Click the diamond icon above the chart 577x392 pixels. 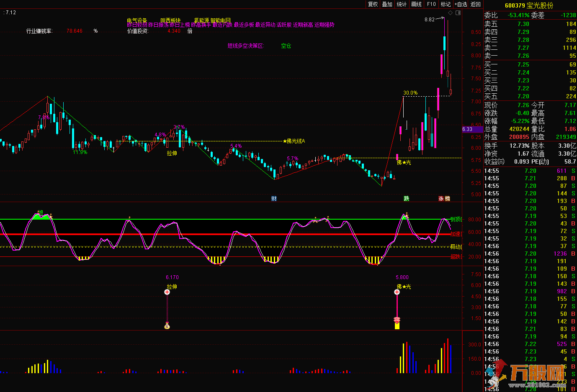451,13
